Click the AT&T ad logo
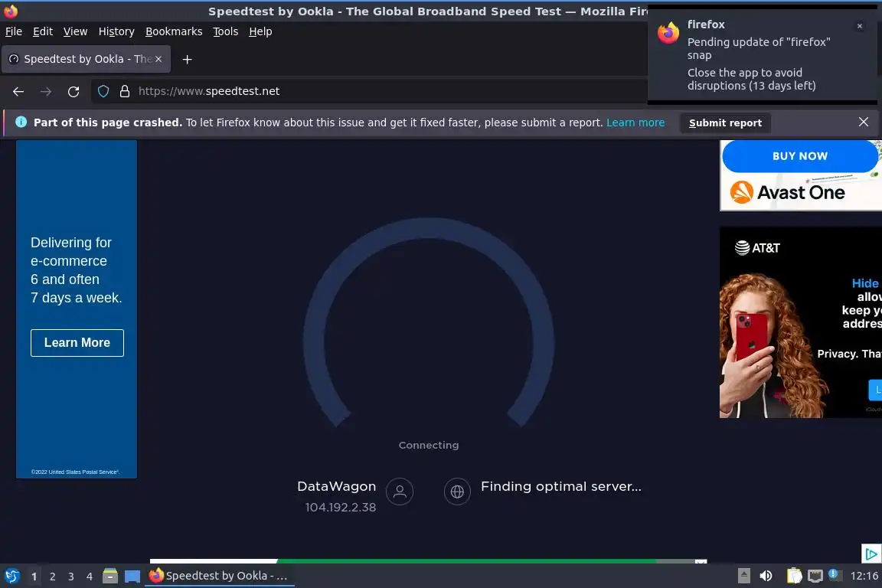 click(757, 247)
